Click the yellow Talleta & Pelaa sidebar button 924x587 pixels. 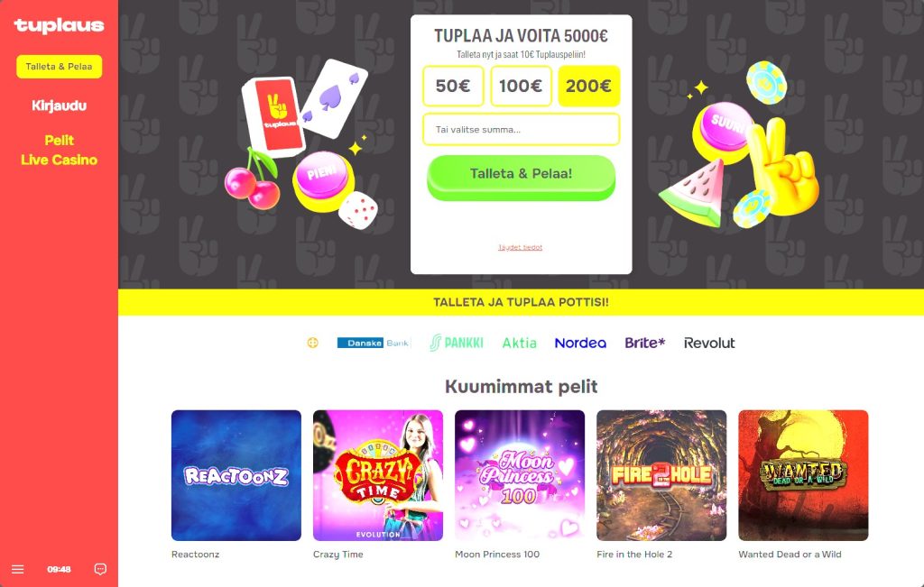pos(59,67)
